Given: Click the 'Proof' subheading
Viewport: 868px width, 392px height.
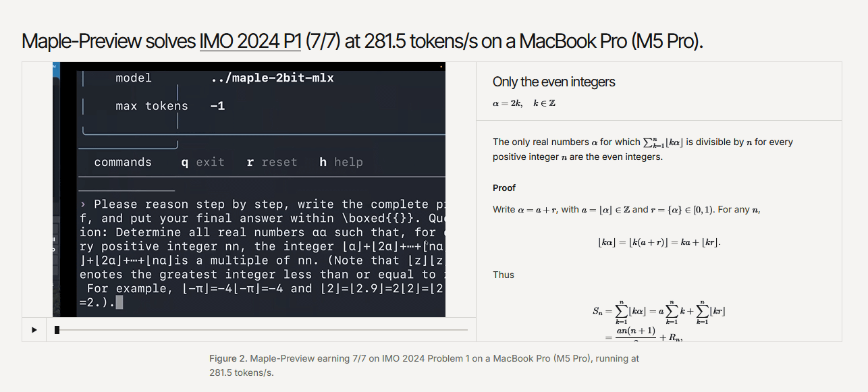Looking at the screenshot, I should [504, 188].
